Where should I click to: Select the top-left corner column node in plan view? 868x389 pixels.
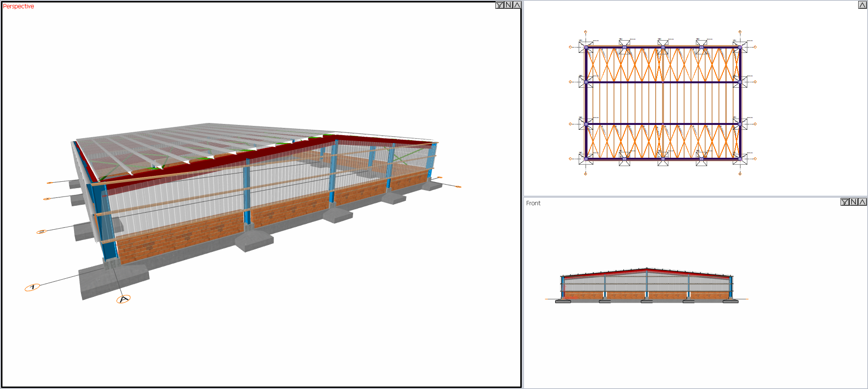coord(586,48)
